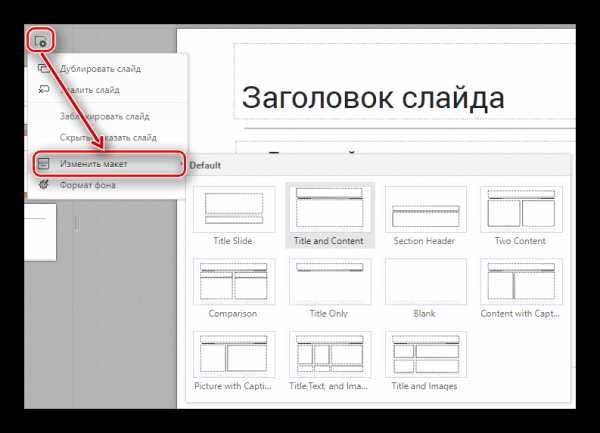Expand the Изменить макет submenu arrow
This screenshot has width=600, height=433.
tap(181, 164)
